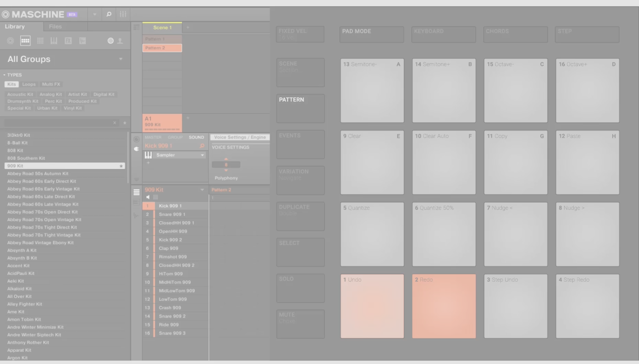The height and width of the screenshot is (364, 639).
Task: Toggle the favorite star on 909 Kit
Action: pos(121,166)
